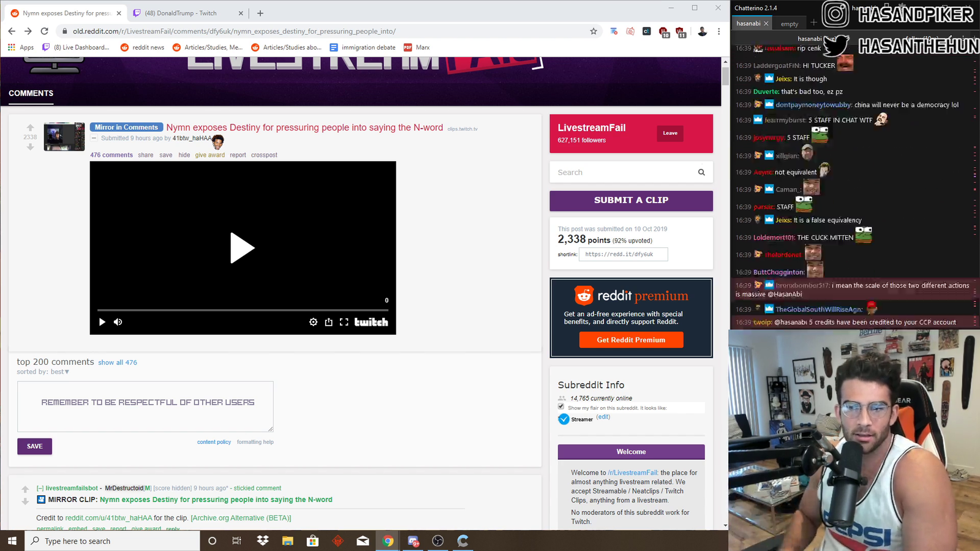Mute the Twitch clip volume
Viewport: 980px width, 551px height.
(118, 322)
